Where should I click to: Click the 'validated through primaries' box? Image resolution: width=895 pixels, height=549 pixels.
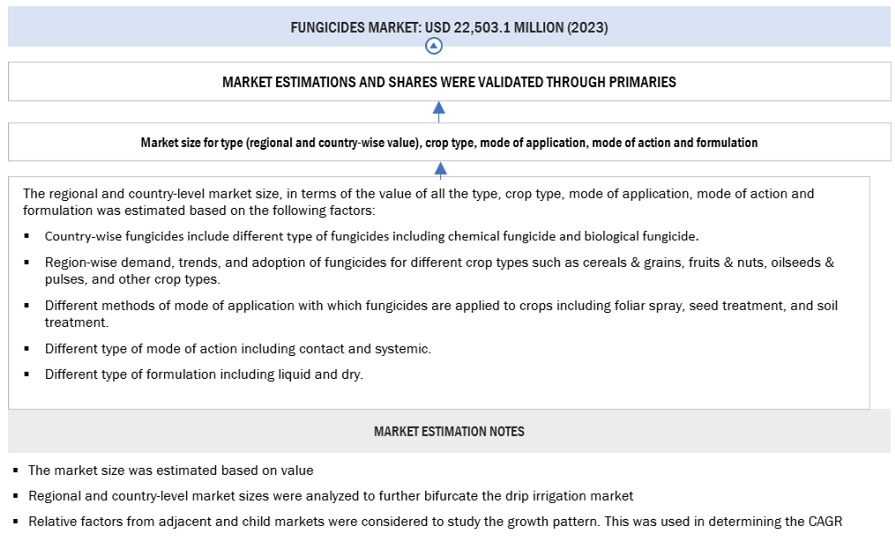[x=448, y=82]
